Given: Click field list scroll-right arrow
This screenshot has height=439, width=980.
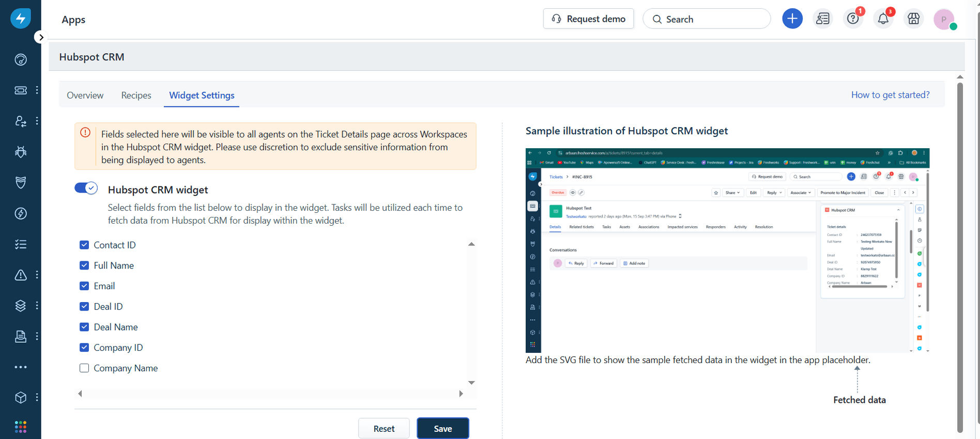Looking at the screenshot, I should (x=461, y=394).
